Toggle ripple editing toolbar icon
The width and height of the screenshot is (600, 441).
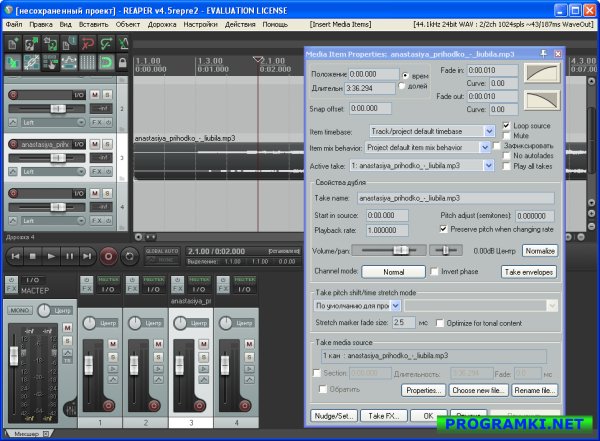(50, 62)
